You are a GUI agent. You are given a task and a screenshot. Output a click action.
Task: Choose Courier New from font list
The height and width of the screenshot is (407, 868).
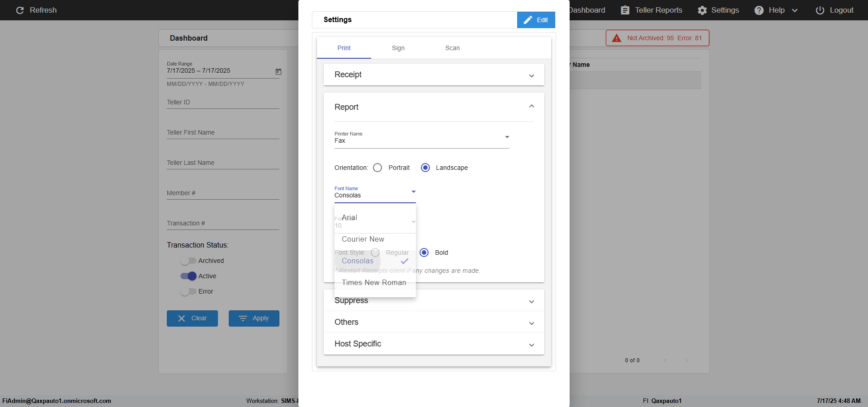375,239
